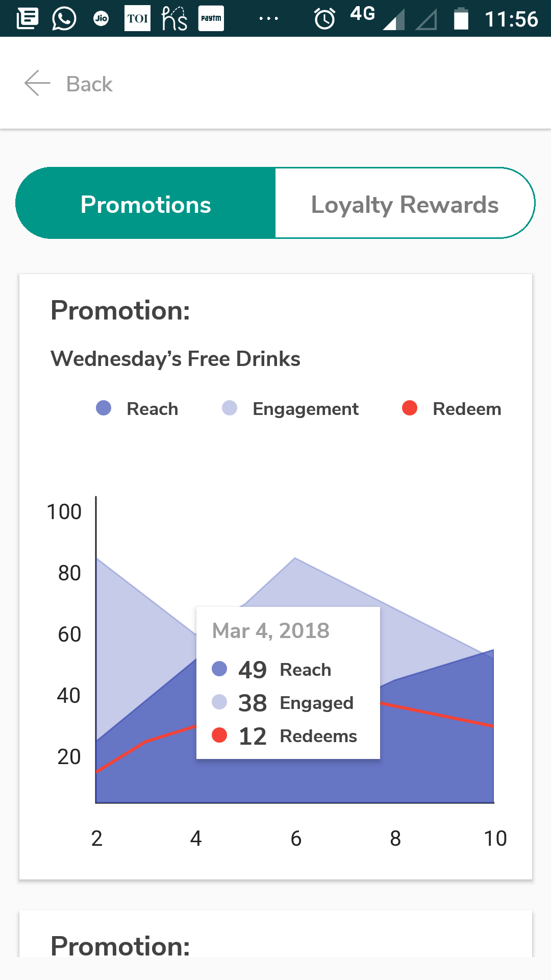Tap the battery status icon

pyautogui.click(x=461, y=19)
